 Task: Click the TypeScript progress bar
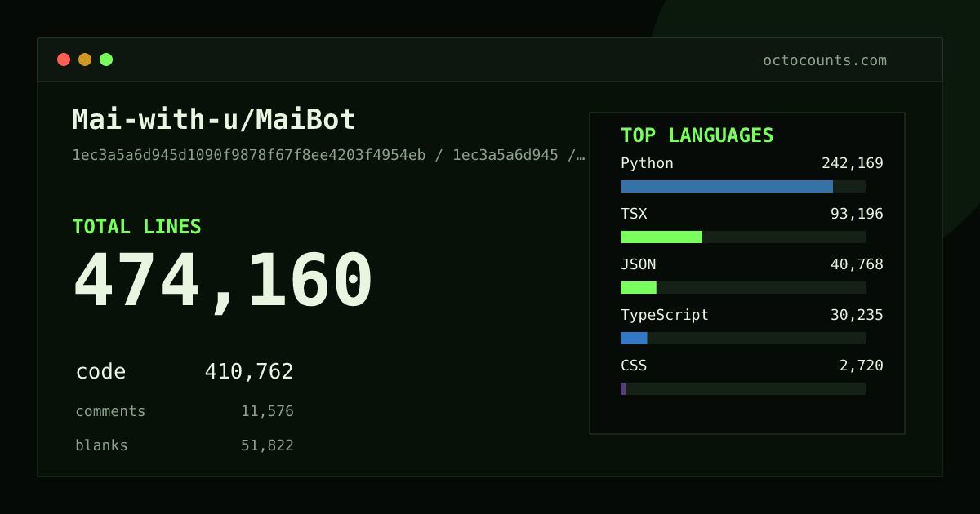coord(743,338)
